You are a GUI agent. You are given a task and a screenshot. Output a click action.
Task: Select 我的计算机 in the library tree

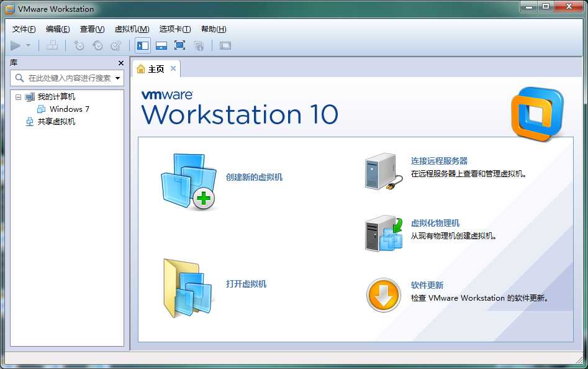[57, 97]
